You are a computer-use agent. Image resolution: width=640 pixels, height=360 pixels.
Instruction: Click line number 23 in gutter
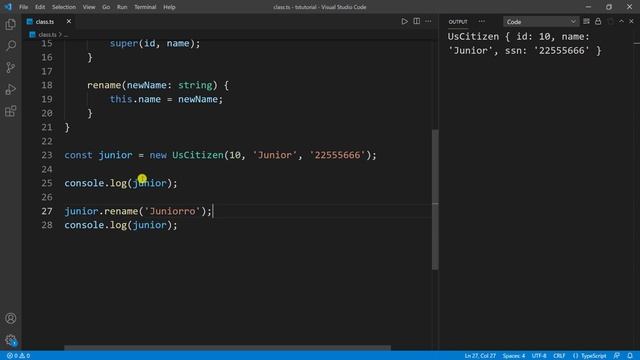click(x=47, y=155)
